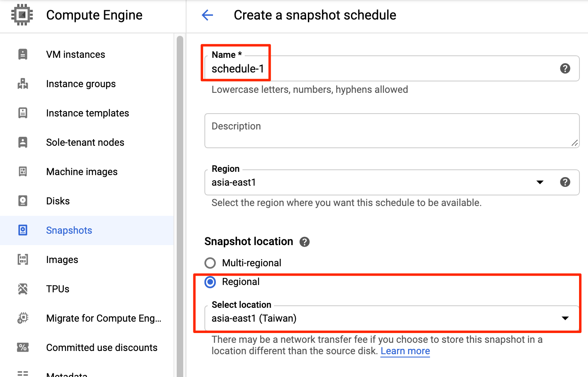Click the Instance groups icon
The image size is (588, 377).
[x=23, y=84]
